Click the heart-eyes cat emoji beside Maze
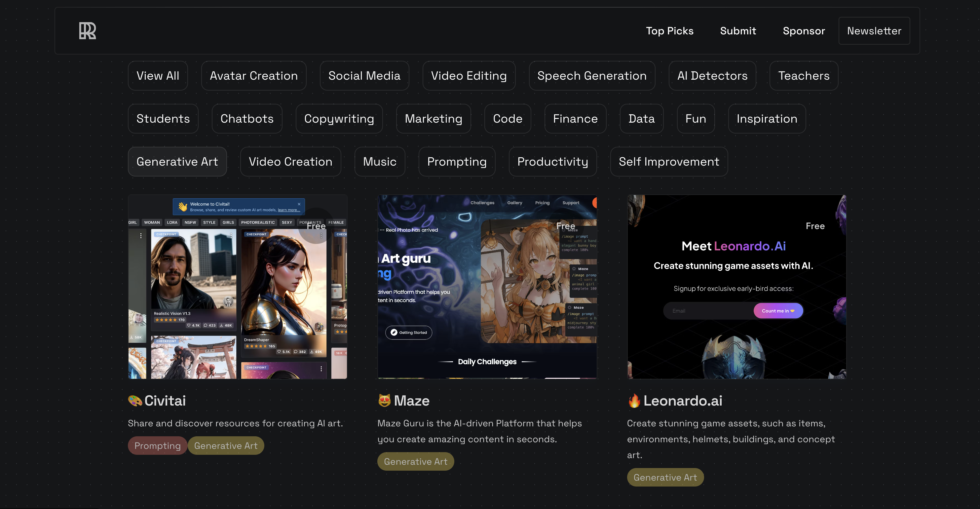This screenshot has height=509, width=980. click(385, 400)
